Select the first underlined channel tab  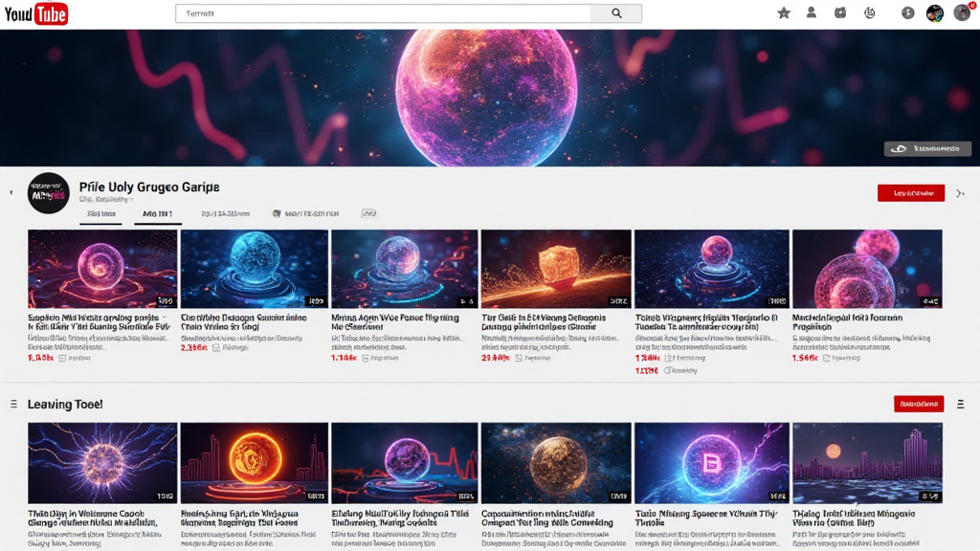100,214
